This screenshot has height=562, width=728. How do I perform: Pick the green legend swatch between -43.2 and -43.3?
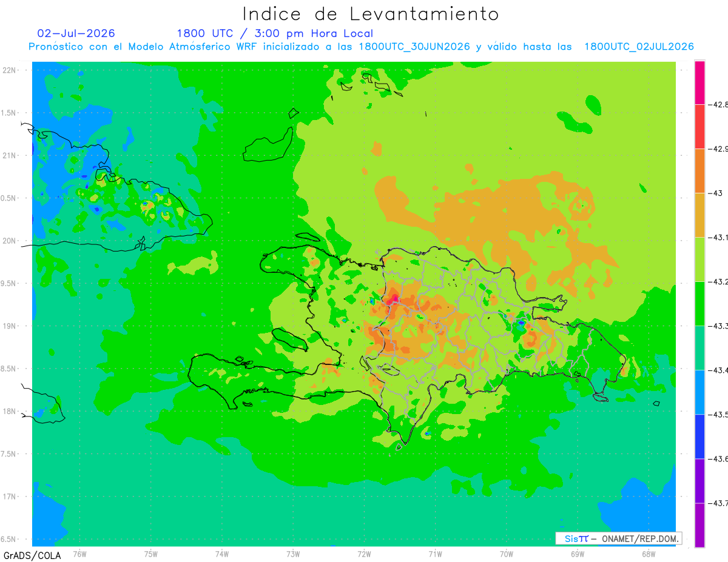pos(699,303)
